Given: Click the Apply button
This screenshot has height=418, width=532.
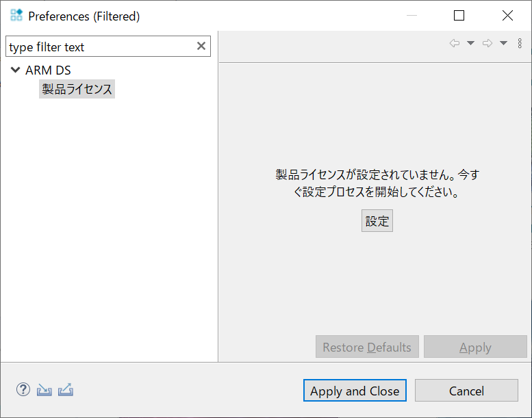Looking at the screenshot, I should [x=475, y=347].
